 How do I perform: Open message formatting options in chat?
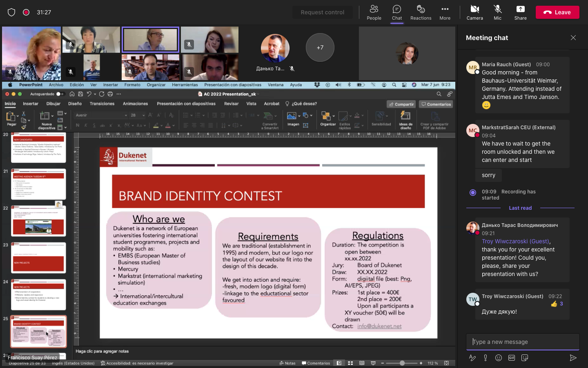click(472, 358)
